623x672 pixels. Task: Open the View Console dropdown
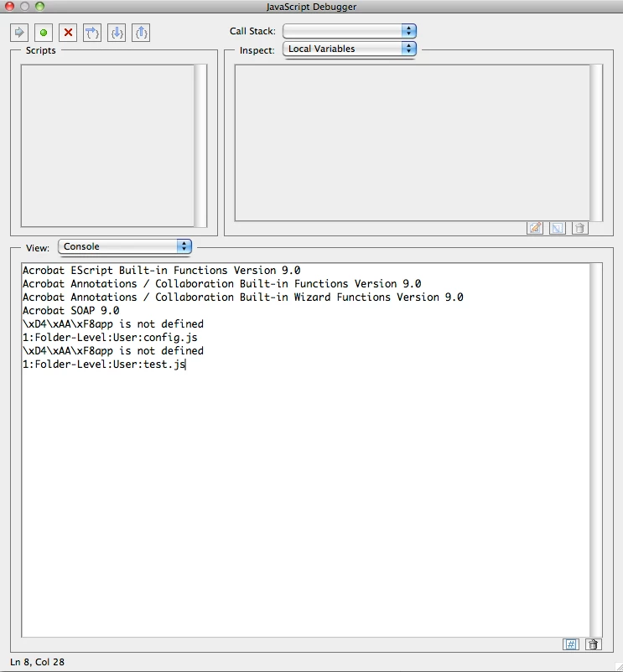pos(125,246)
